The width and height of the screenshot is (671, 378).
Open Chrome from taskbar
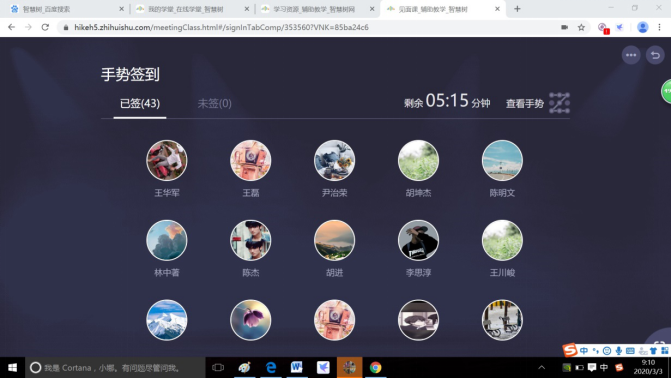pos(375,368)
